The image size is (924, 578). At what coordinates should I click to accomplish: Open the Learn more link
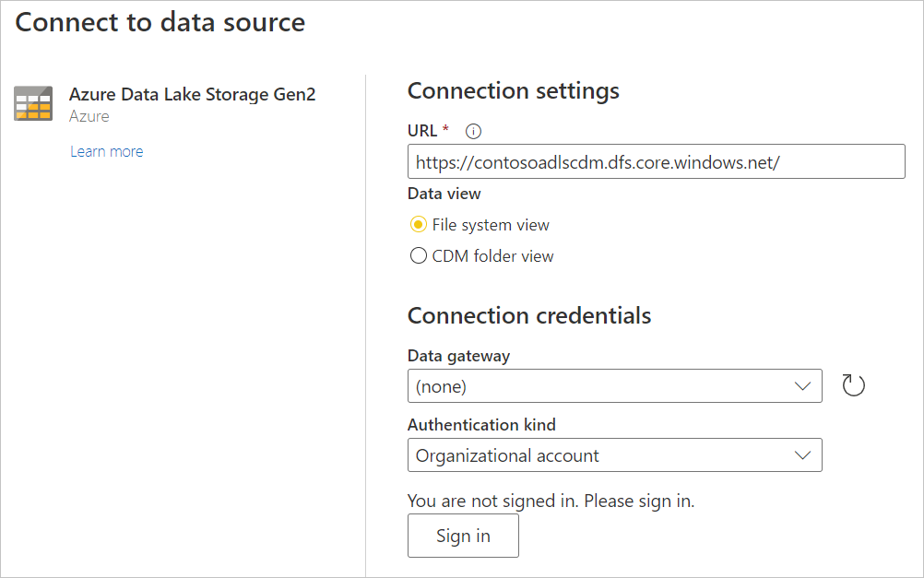pos(106,150)
